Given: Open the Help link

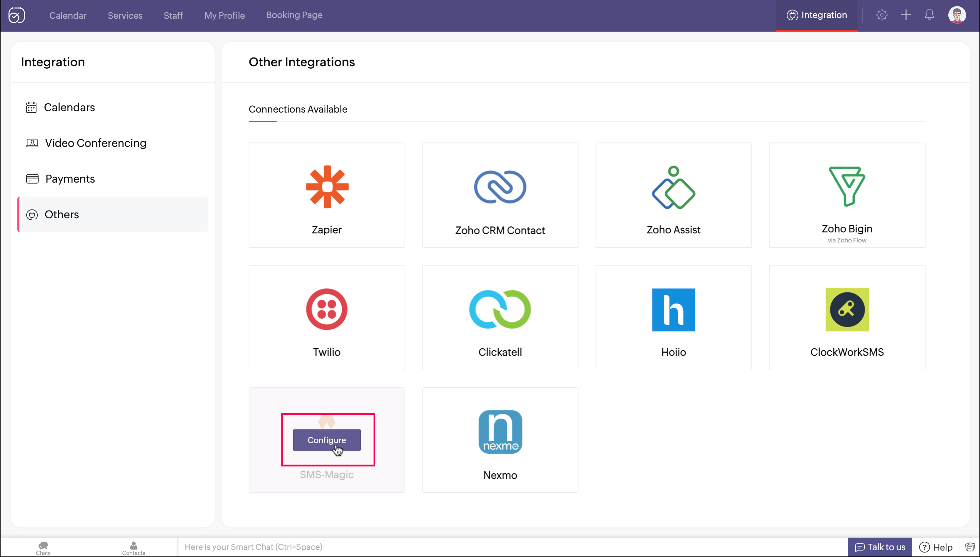Looking at the screenshot, I should coord(936,547).
